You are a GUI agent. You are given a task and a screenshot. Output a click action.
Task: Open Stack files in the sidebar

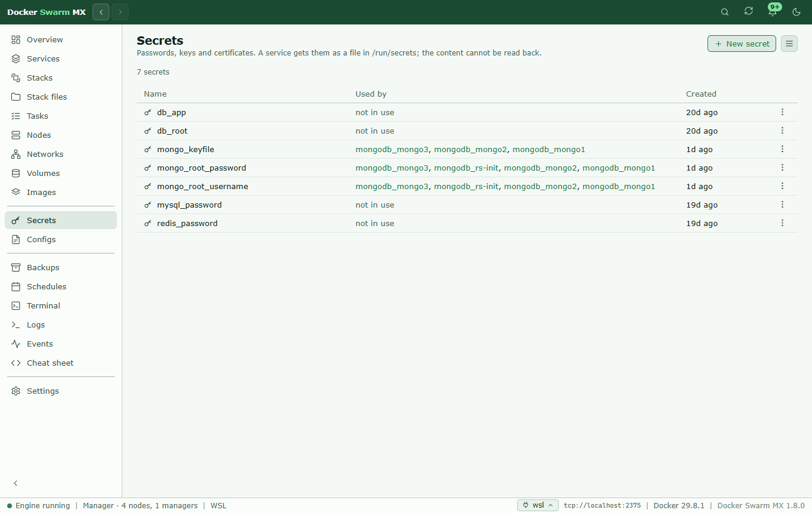pyautogui.click(x=61, y=97)
